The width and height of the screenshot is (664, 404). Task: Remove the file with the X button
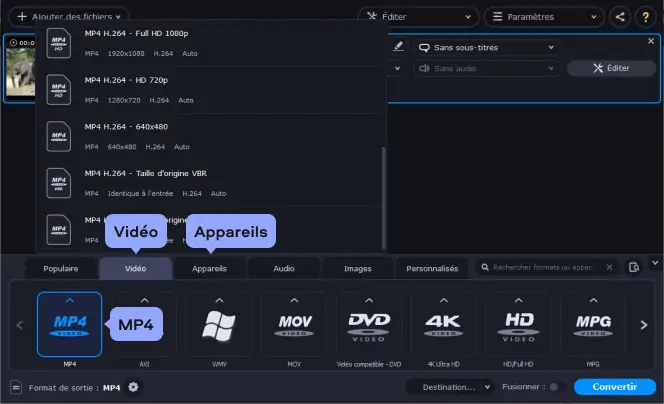click(x=651, y=41)
